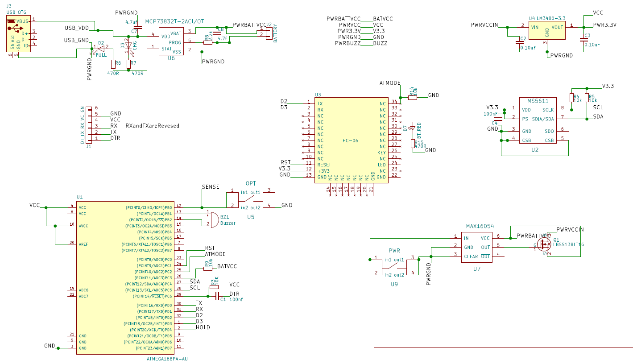Screen dimensions: 633x364
Task: Select the ATMEGA168PA-AU microcontroller body
Action: coord(125,277)
